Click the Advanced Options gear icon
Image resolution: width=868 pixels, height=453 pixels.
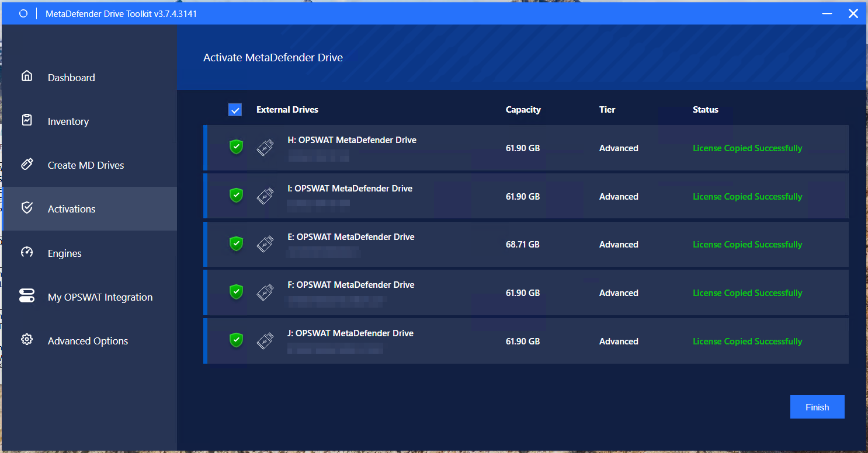click(x=27, y=339)
